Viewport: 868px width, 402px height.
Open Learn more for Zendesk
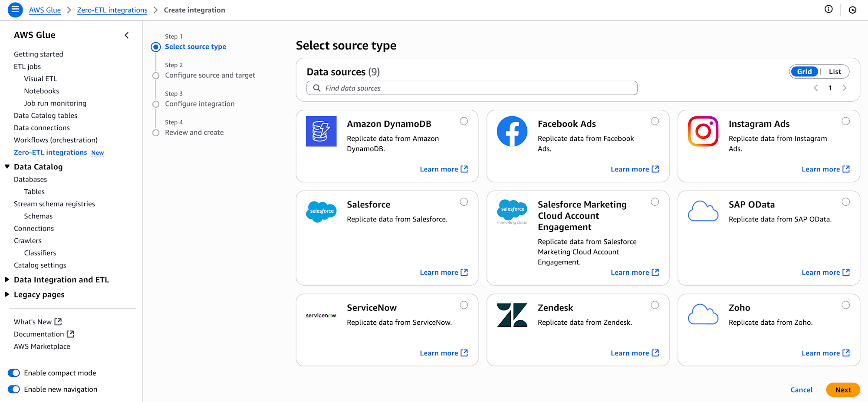[635, 353]
